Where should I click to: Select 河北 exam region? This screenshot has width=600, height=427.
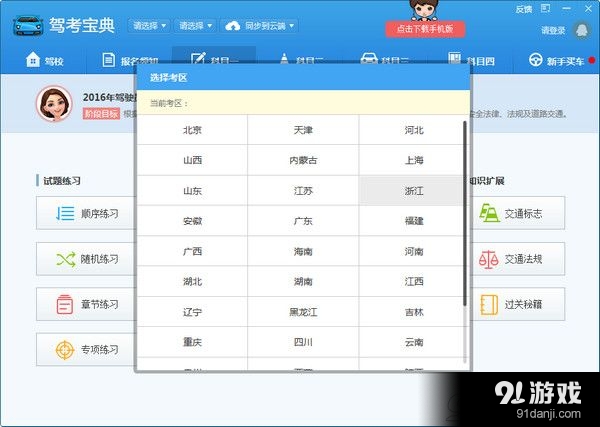click(x=414, y=130)
